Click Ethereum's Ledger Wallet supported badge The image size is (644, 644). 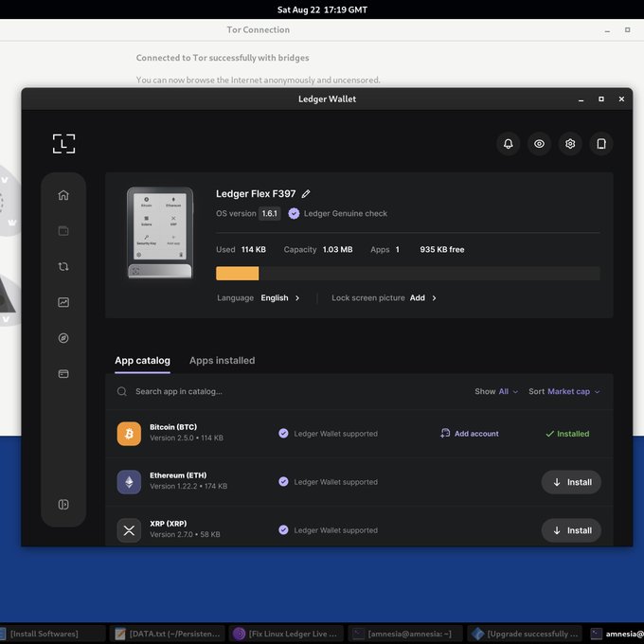click(x=328, y=482)
